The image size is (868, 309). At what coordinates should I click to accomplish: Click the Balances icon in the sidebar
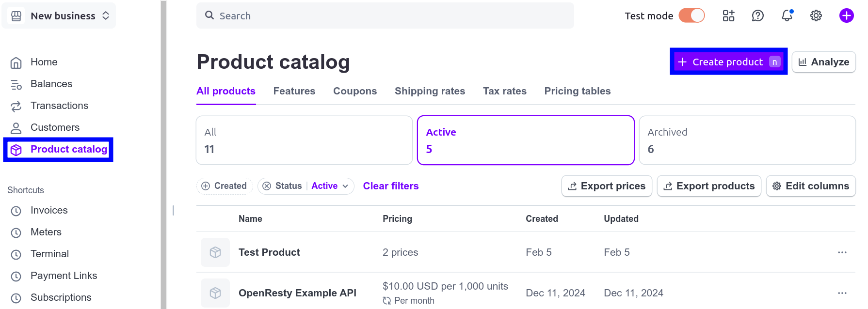coord(16,84)
